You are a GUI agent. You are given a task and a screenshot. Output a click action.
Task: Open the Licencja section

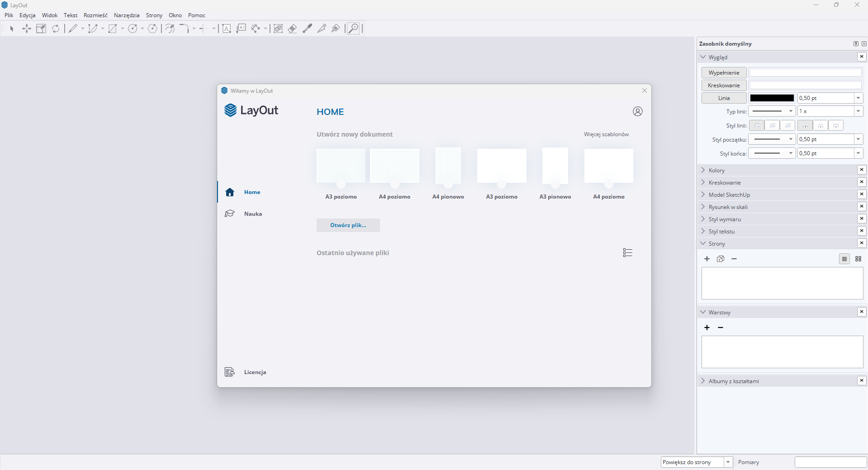(x=255, y=372)
